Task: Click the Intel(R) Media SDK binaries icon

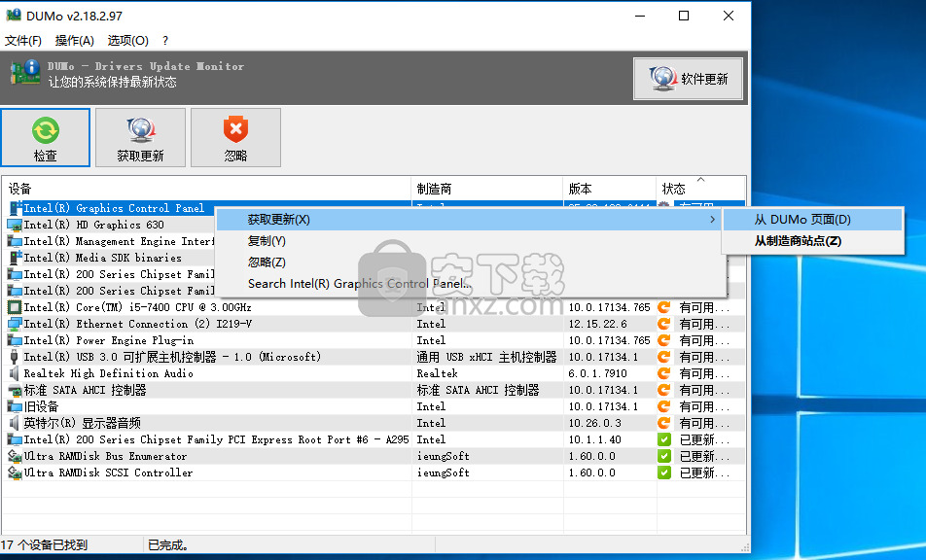Action: [15, 258]
